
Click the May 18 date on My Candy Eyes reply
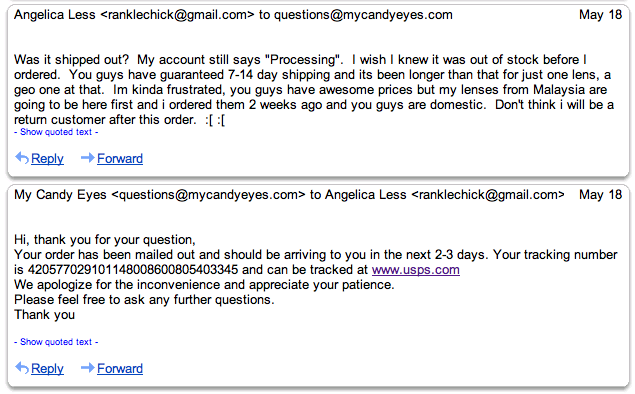[x=600, y=195]
